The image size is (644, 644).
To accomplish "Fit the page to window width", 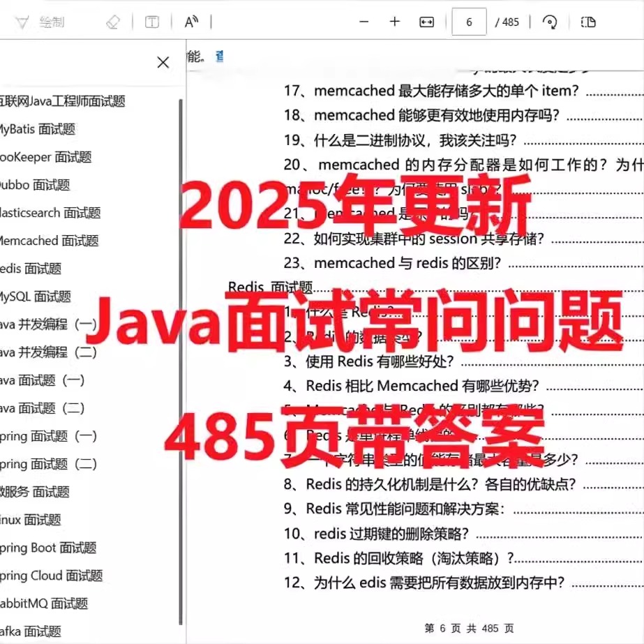I will (426, 22).
